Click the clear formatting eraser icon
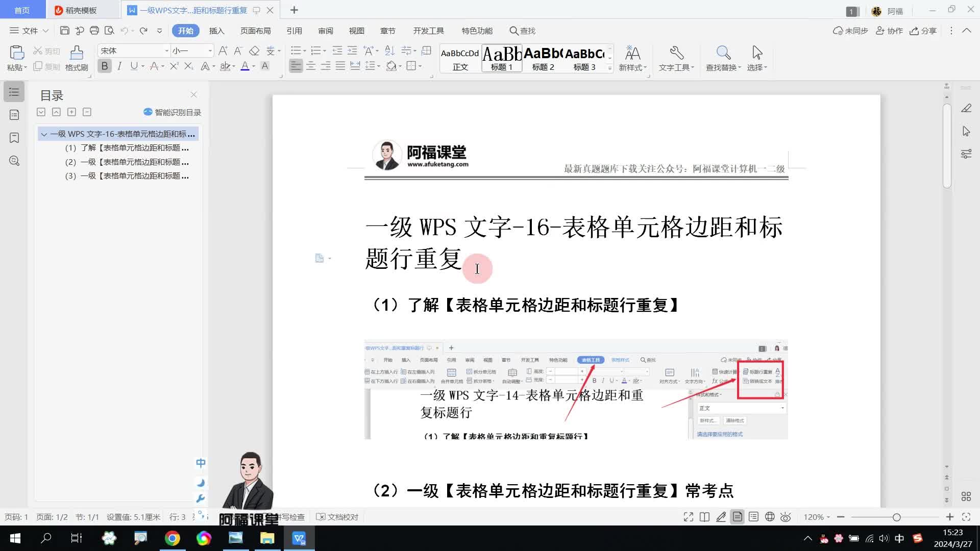Image resolution: width=980 pixels, height=551 pixels. pos(254,51)
